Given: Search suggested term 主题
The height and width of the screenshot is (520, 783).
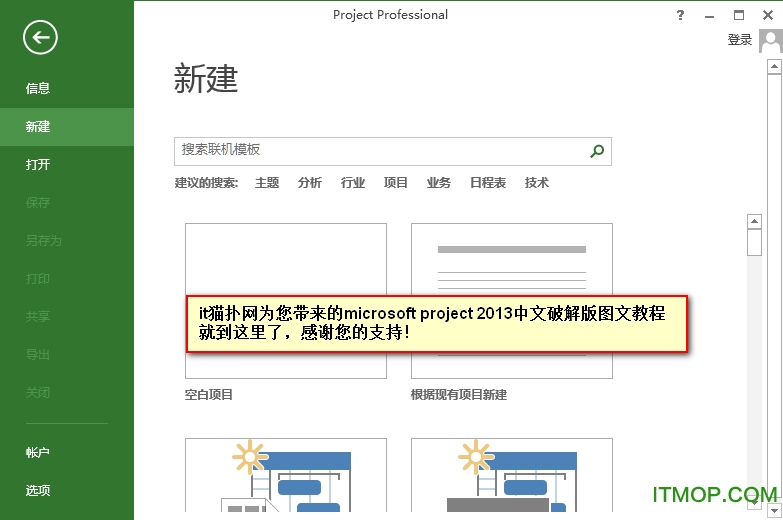Looking at the screenshot, I should (267, 183).
